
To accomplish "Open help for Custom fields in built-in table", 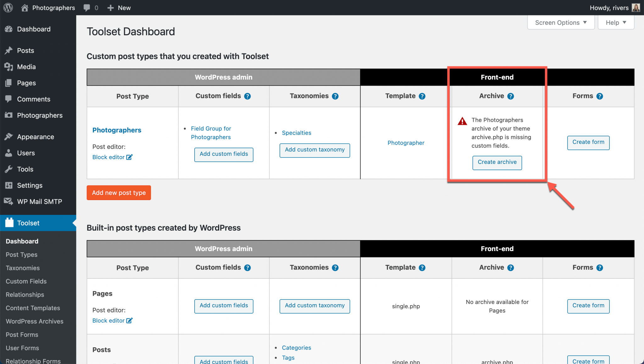I will pyautogui.click(x=247, y=268).
